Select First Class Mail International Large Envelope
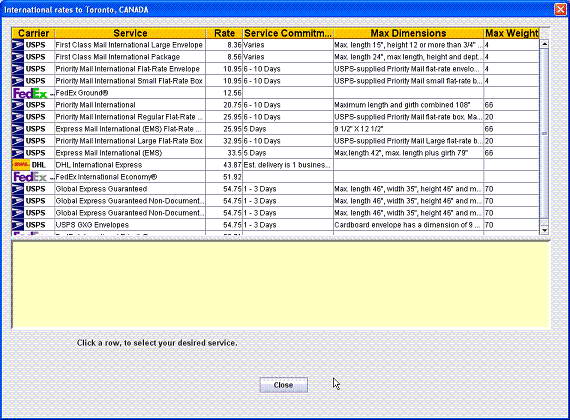Screen dimensions: 570x420 pyautogui.click(x=129, y=45)
